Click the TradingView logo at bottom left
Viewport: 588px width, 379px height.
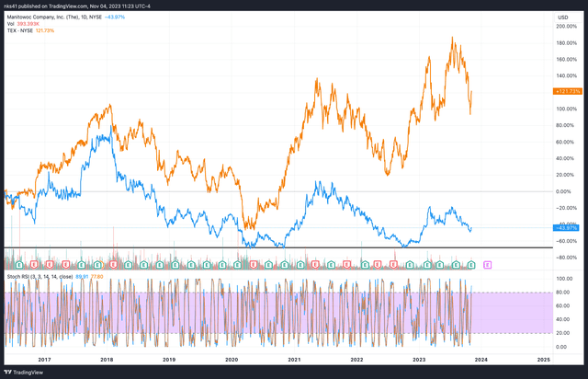point(28,368)
